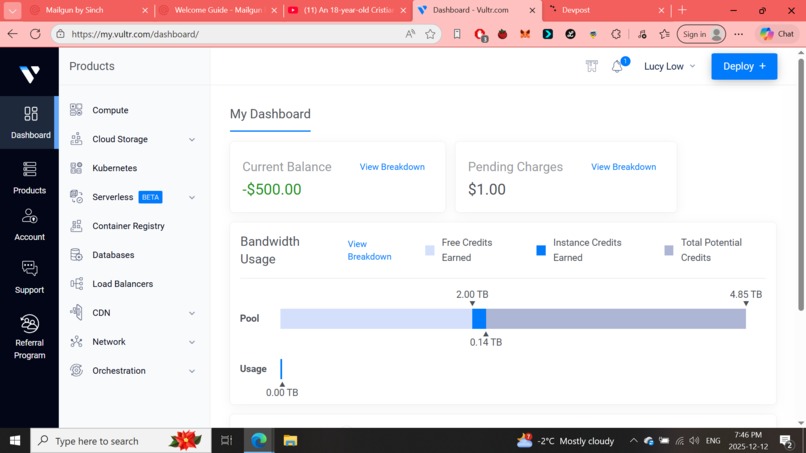This screenshot has width=806, height=453.
Task: Click the -$500.00 balance amount
Action: tap(272, 189)
